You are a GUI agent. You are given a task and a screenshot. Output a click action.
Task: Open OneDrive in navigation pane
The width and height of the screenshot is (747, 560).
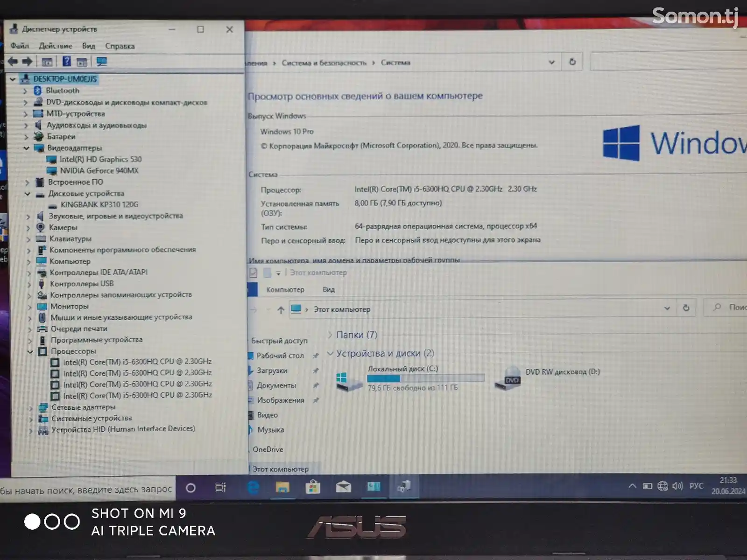click(x=268, y=449)
